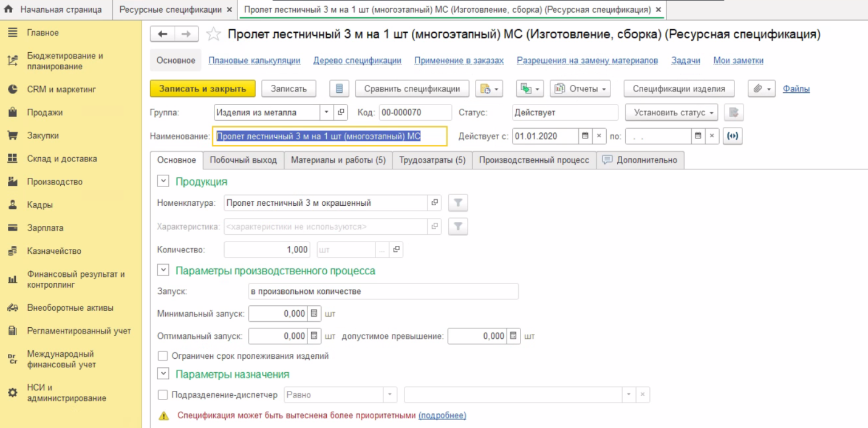
Task: Click the filter icon next to Номенклатура
Action: coord(458,203)
